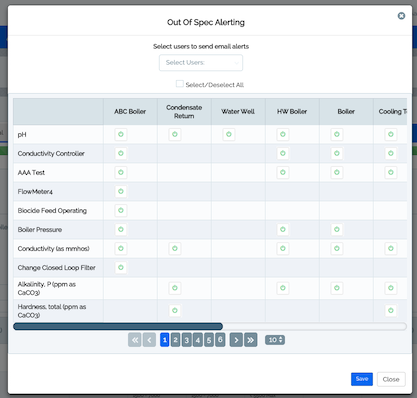Click the Boiler Pressure row label
Image resolution: width=417 pixels, height=398 pixels.
pos(40,230)
